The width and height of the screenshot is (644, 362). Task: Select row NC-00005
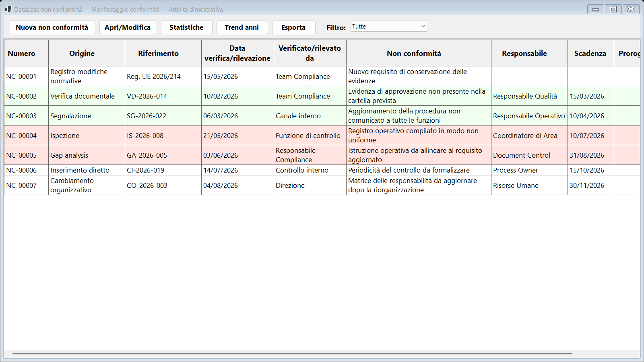(322, 155)
